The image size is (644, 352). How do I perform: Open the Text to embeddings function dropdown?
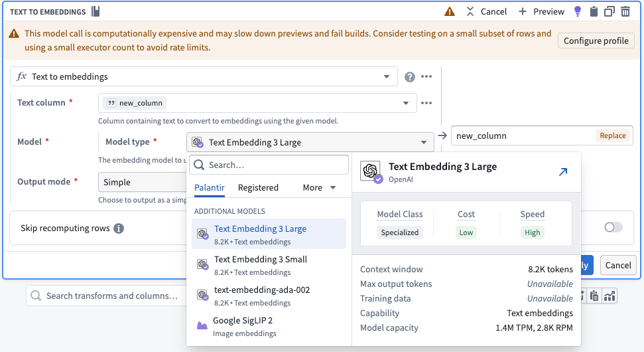click(204, 76)
